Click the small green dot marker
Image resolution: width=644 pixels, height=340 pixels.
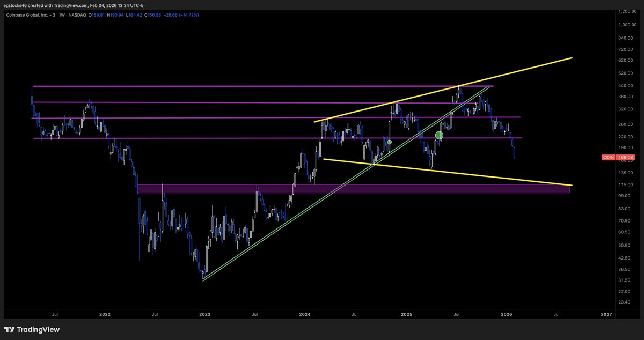coord(390,142)
